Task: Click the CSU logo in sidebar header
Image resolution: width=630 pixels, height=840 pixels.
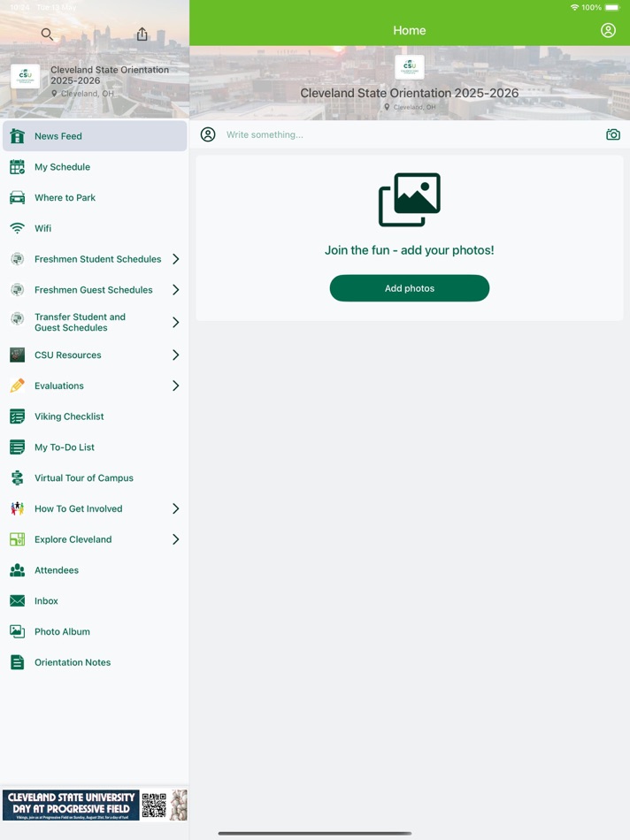Action: coord(25,77)
